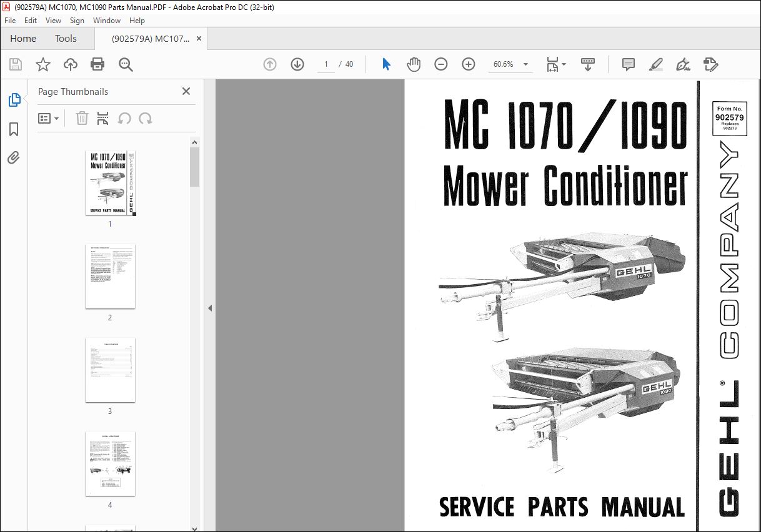Click the Save file icon
Screen dimensions: 761x532
pos(16,64)
